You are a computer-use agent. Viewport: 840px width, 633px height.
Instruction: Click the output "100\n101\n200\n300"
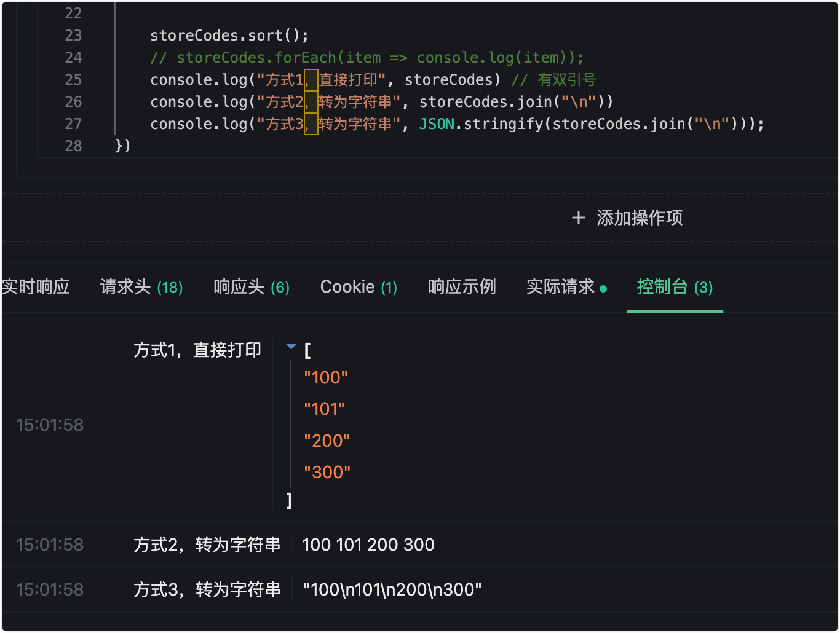pos(392,589)
